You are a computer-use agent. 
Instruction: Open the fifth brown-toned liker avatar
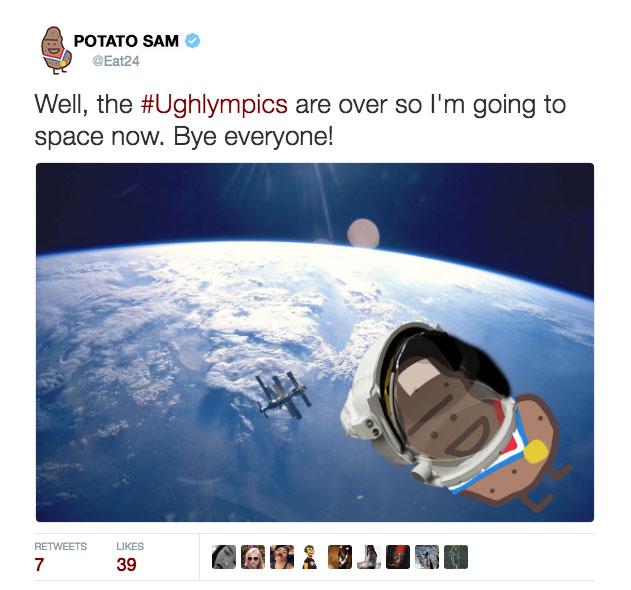tap(340, 557)
